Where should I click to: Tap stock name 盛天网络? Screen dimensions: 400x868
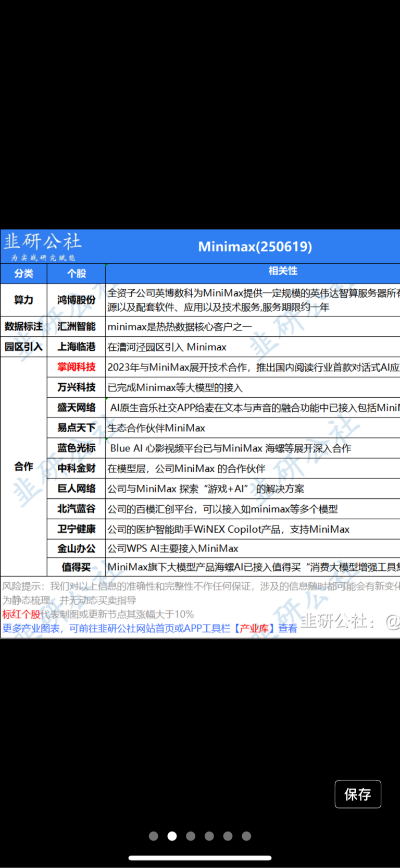coord(77,408)
